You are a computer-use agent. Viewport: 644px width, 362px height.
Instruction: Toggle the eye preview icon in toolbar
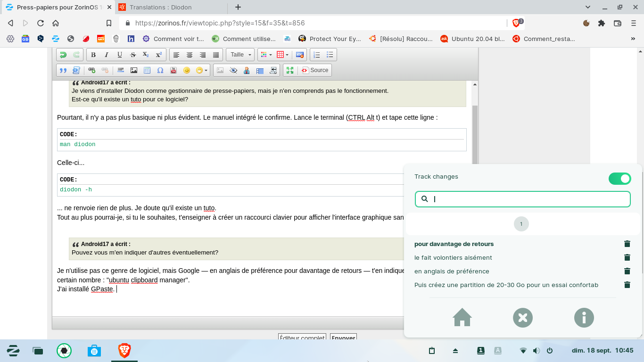(x=233, y=70)
